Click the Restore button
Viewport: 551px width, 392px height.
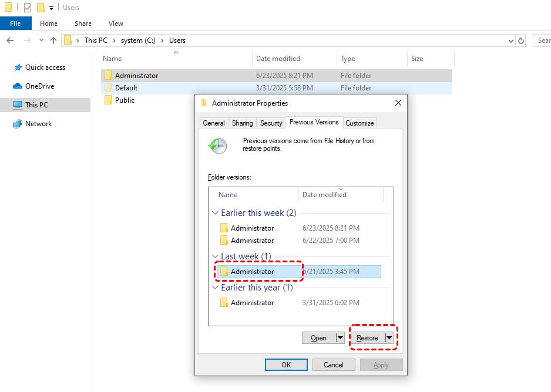pos(368,338)
